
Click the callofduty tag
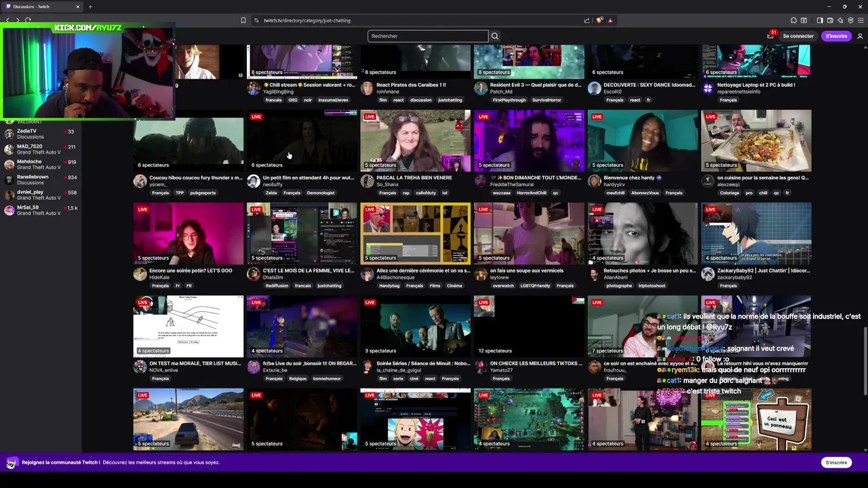coord(426,192)
